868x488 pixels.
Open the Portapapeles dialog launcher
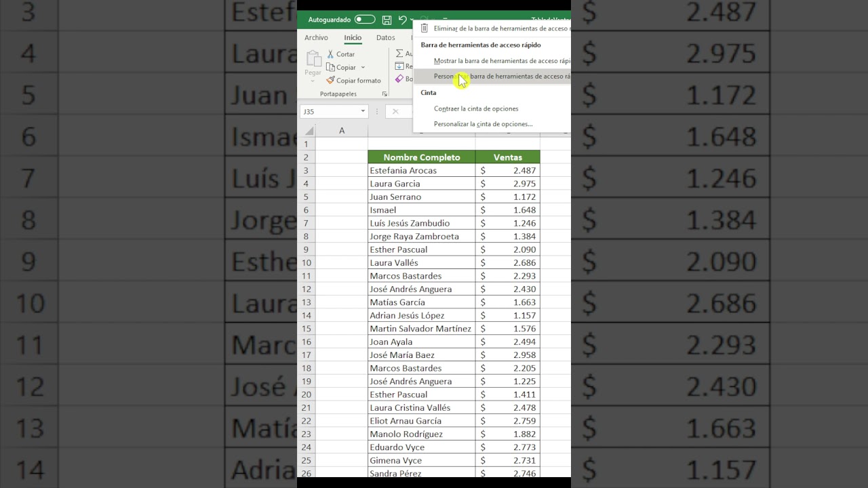tap(384, 94)
